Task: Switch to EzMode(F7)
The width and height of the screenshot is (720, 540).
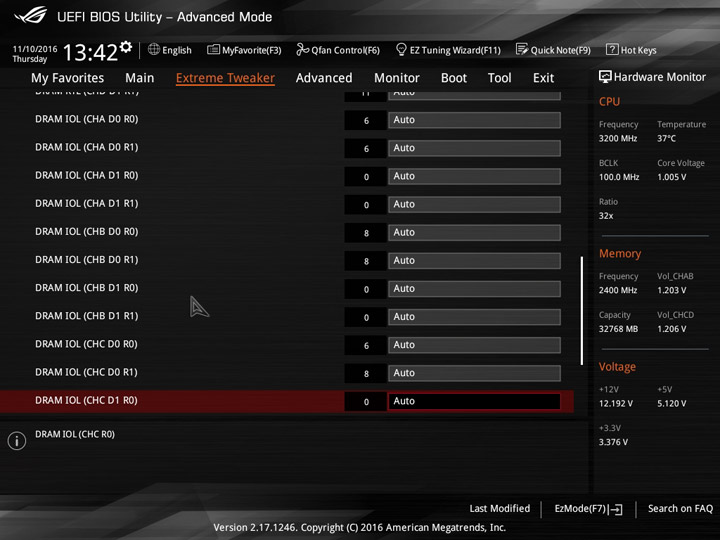Action: point(588,509)
